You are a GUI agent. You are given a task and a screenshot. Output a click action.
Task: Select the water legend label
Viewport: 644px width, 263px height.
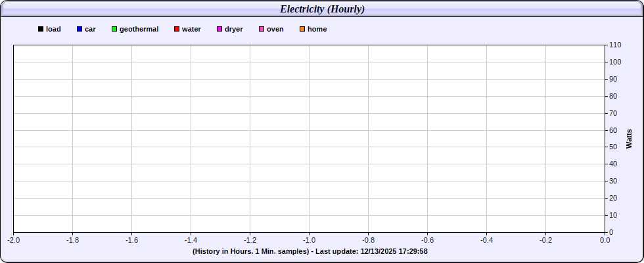(x=191, y=30)
